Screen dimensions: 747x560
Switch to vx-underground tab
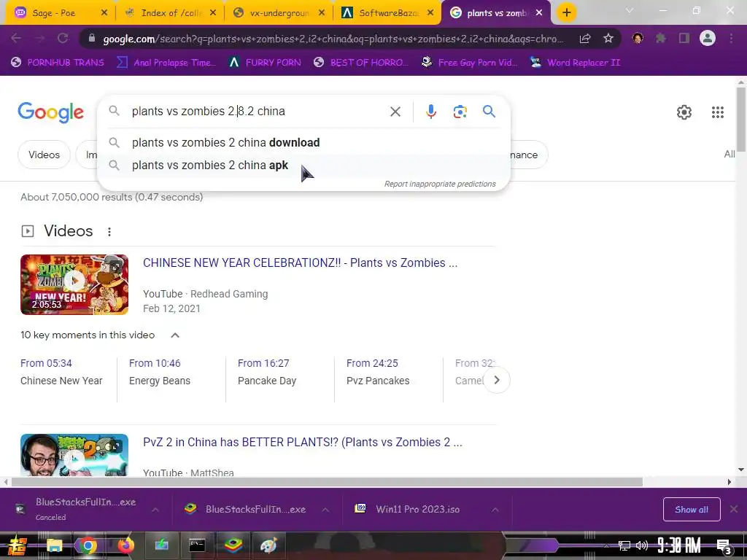click(x=278, y=13)
